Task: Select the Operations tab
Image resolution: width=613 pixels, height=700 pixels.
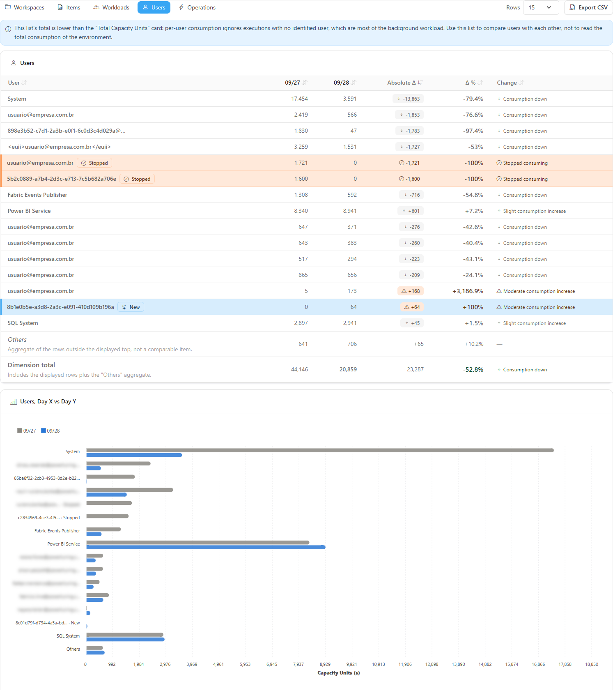Action: pyautogui.click(x=197, y=7)
